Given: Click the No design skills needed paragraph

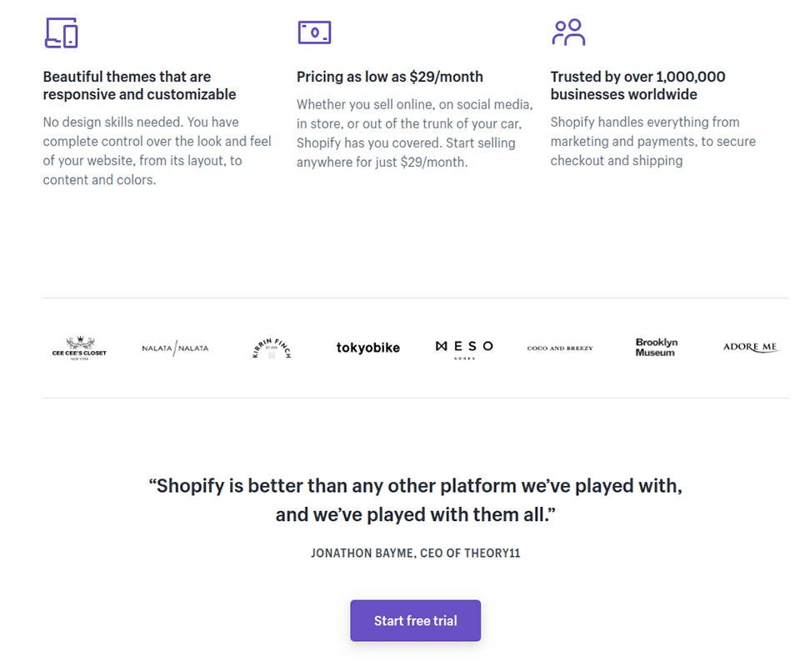Looking at the screenshot, I should pyautogui.click(x=157, y=151).
